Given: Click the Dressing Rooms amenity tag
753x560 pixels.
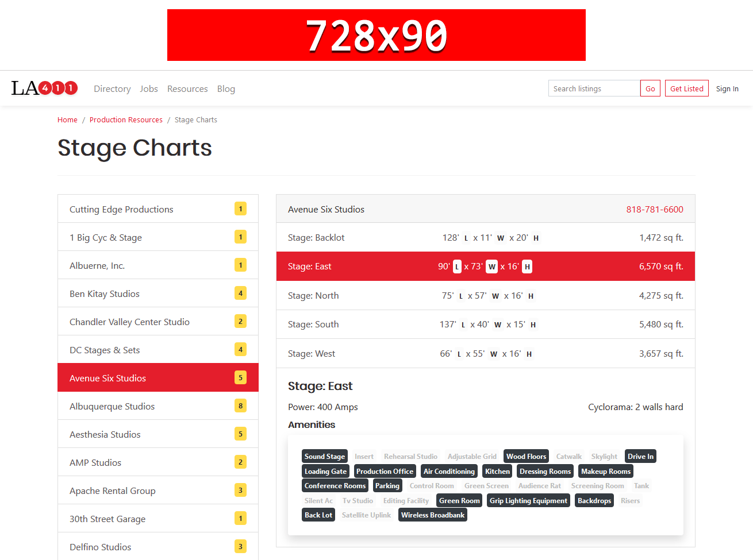Looking at the screenshot, I should coord(545,471).
